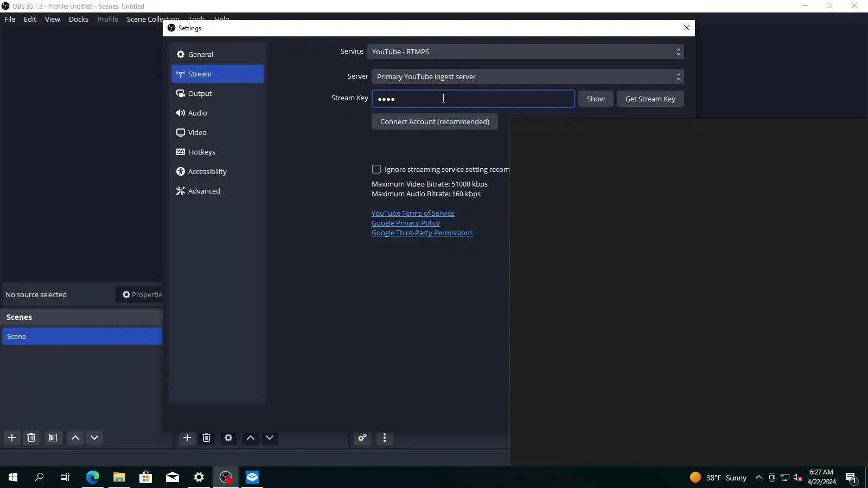868x488 pixels.
Task: Launch Microsoft Edge from the taskbar
Action: 93,477
